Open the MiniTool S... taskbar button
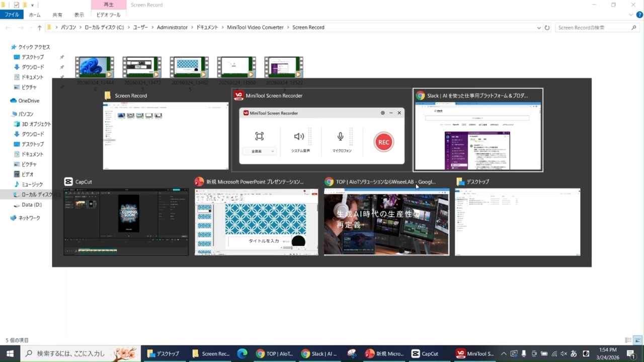 click(475, 353)
